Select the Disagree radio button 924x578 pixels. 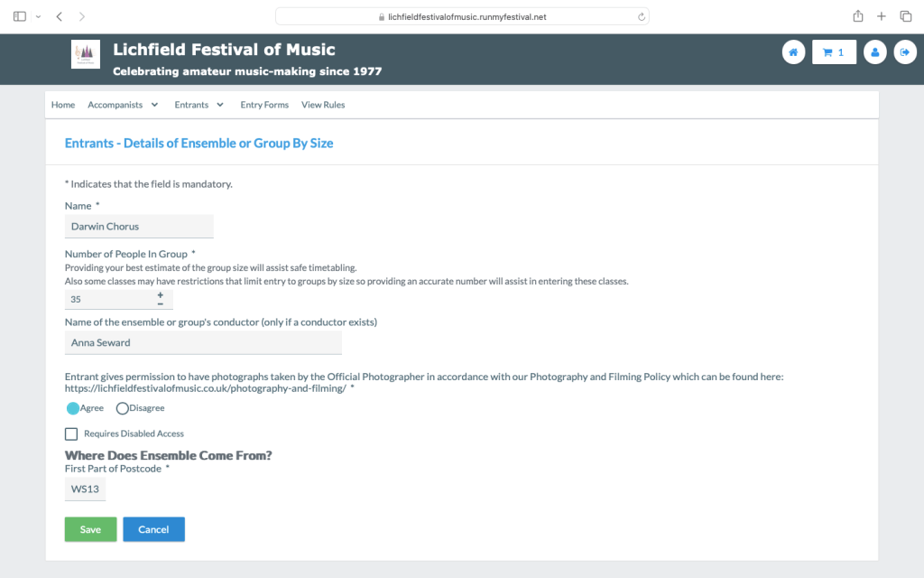(x=123, y=408)
